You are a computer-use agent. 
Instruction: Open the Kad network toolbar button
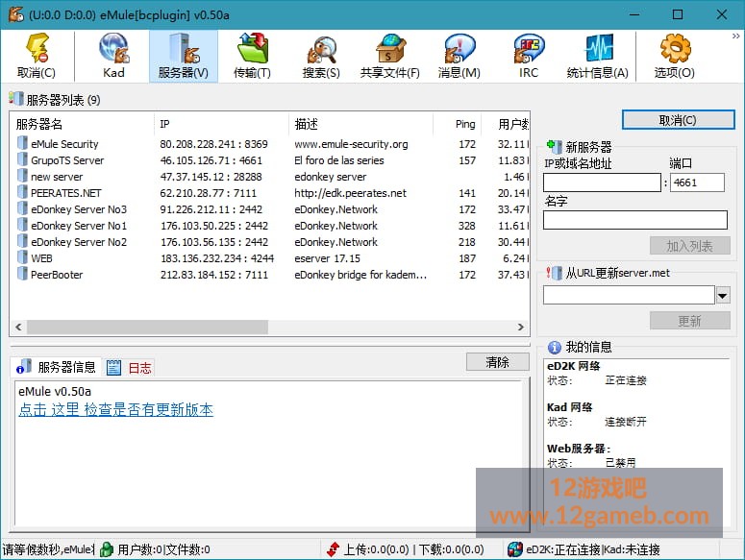113,56
